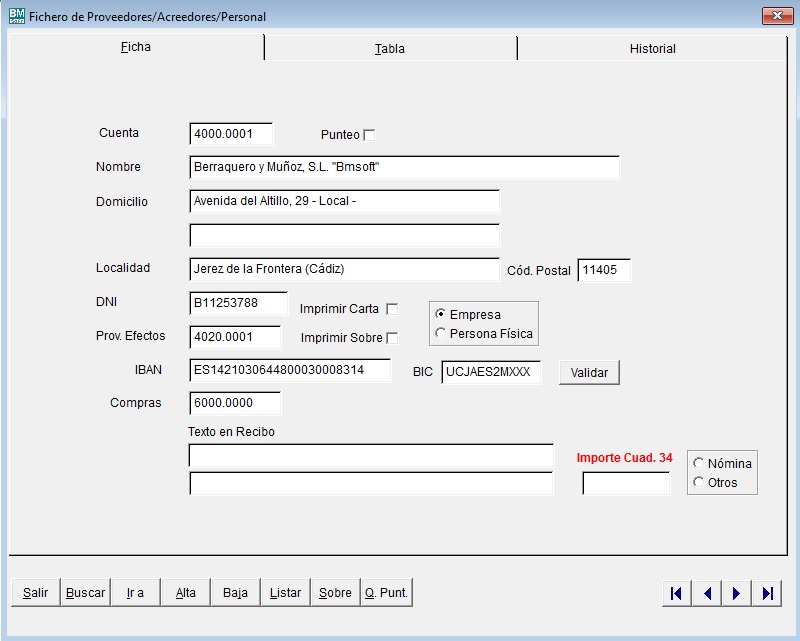
Task: Jump to the last record
Action: (x=767, y=593)
